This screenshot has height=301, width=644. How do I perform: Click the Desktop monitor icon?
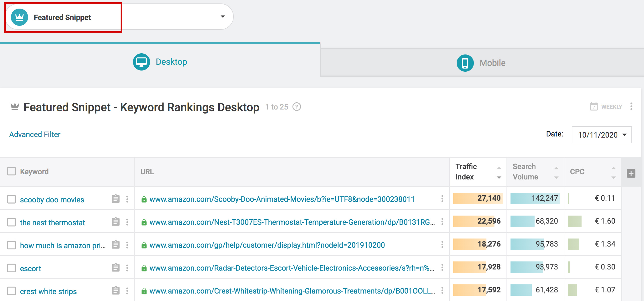tap(141, 62)
